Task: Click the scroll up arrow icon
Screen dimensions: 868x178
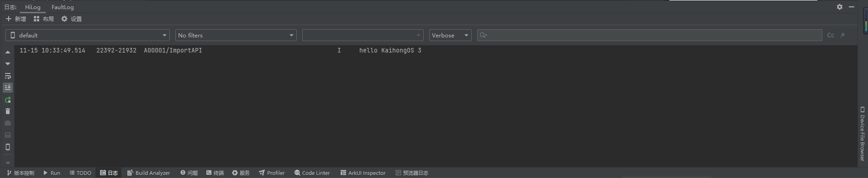Action: point(8,52)
